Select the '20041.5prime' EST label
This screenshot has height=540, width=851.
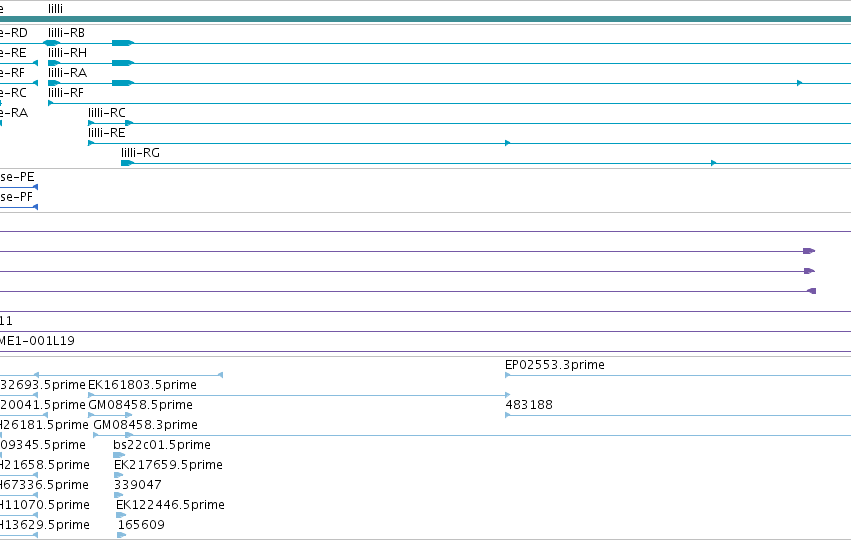tap(43, 405)
